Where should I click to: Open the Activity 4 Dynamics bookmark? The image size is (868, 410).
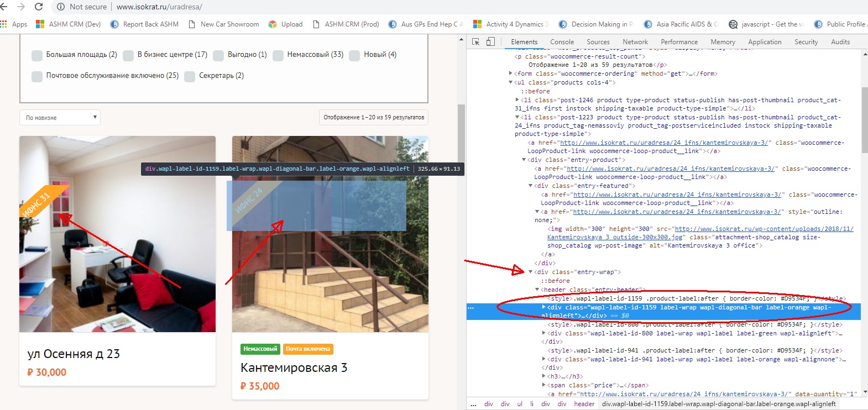pos(510,24)
